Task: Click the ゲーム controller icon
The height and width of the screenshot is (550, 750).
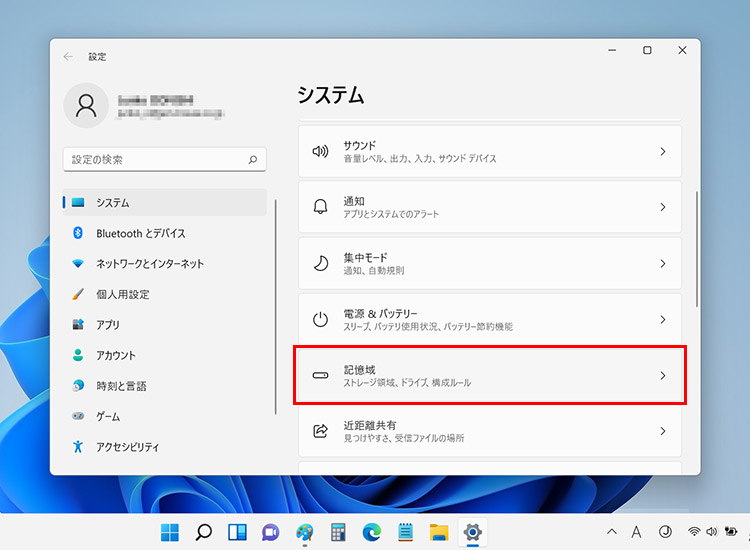Action: pyautogui.click(x=78, y=416)
